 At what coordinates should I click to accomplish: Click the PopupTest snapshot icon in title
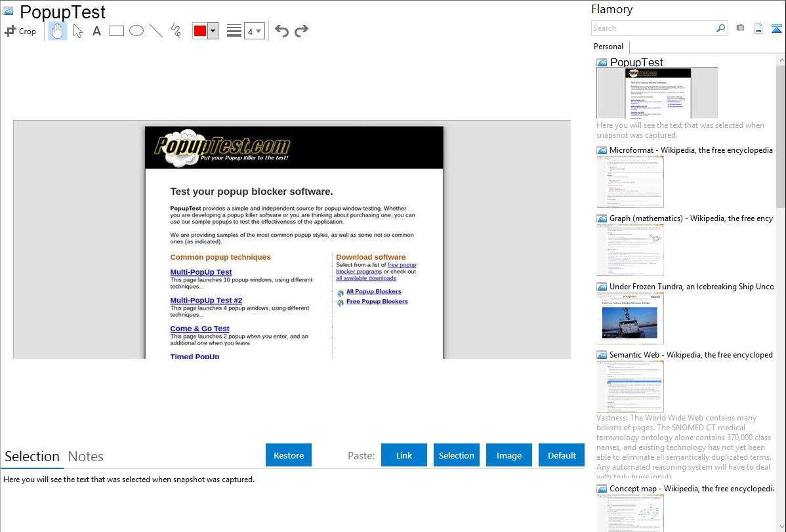point(8,12)
